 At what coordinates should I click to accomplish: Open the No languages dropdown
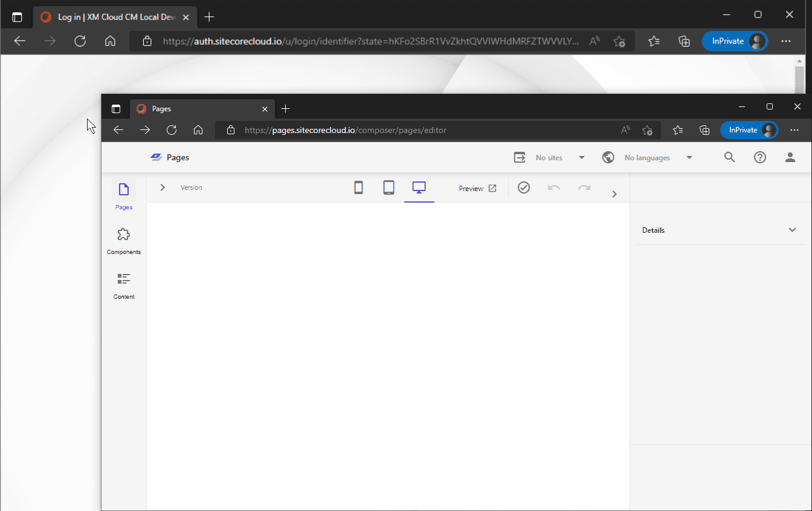click(x=648, y=157)
